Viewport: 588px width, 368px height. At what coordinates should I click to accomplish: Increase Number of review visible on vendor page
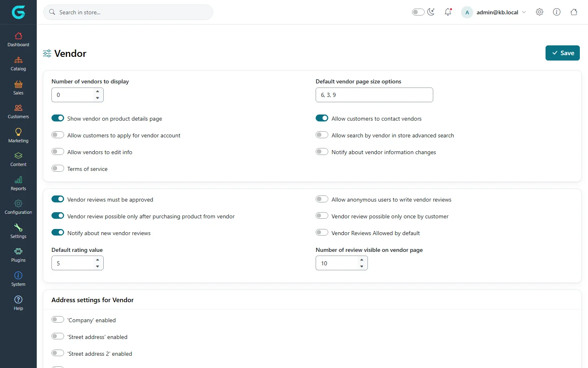[x=362, y=260]
